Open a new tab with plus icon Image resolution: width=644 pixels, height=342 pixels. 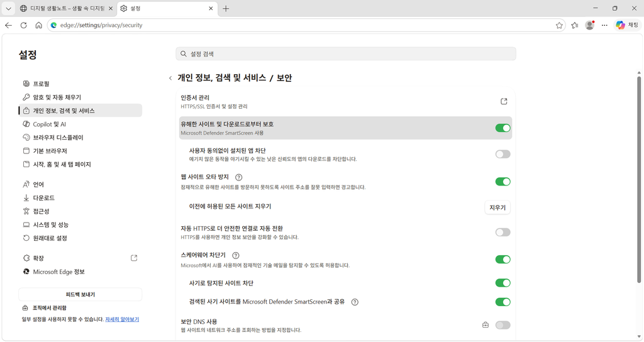(226, 8)
